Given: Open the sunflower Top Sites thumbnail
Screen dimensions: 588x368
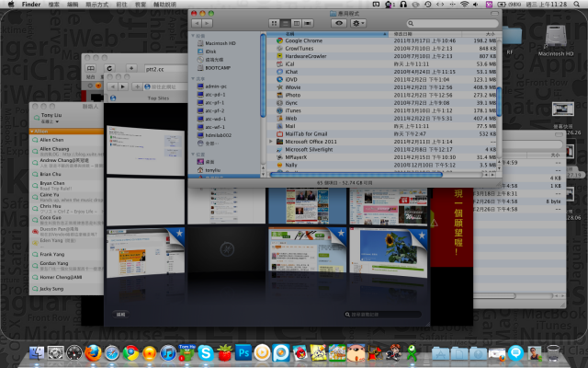Looking at the screenshot, I should [388, 251].
